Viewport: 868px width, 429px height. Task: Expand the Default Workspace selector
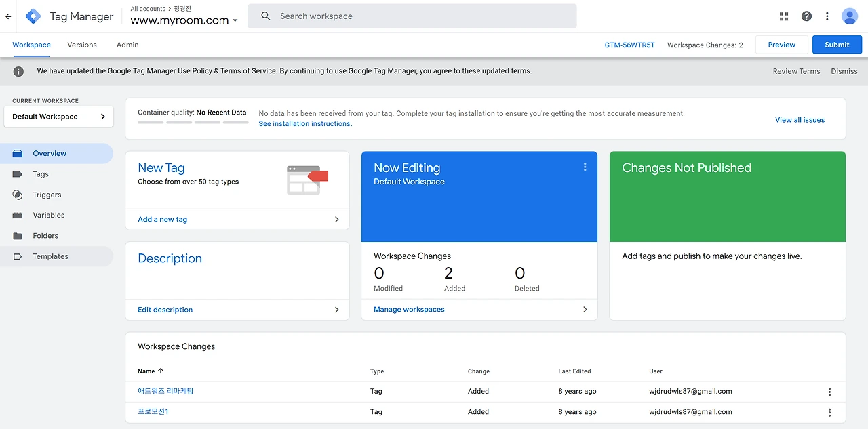coord(58,117)
